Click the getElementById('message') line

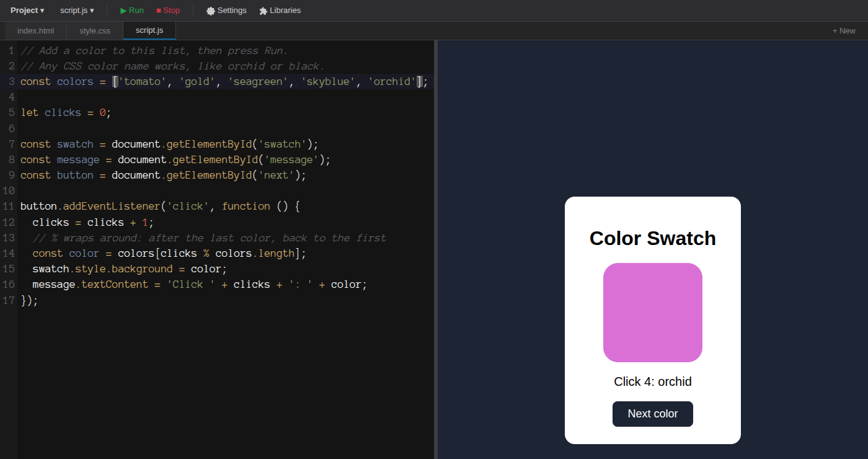click(175, 159)
